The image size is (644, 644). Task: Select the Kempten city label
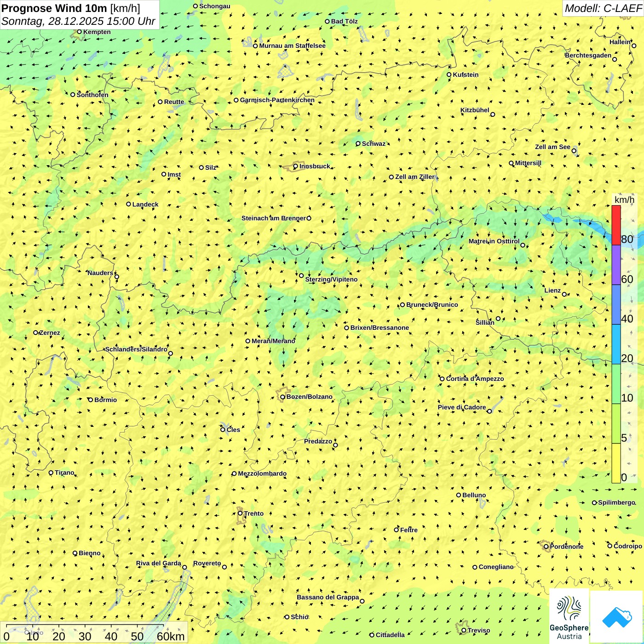click(x=97, y=32)
